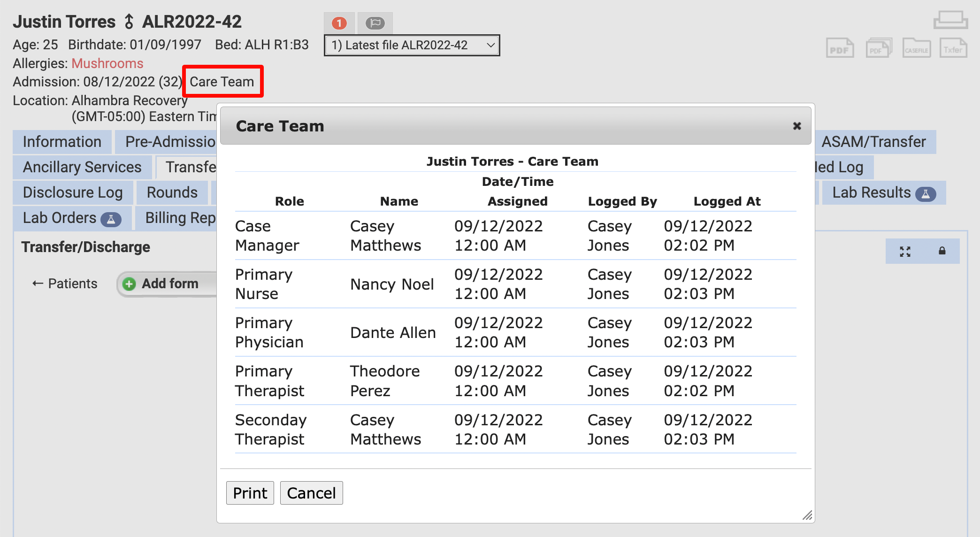980x537 pixels.
Task: Click the stacked multi-page PDF icon
Action: coord(878,48)
